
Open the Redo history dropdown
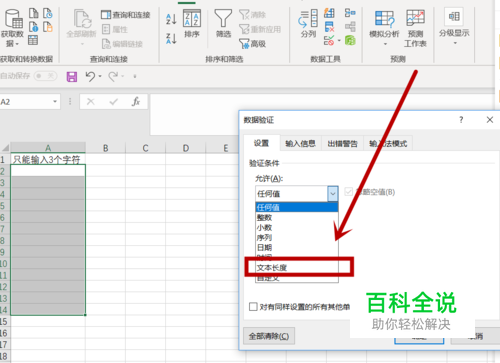coord(123,76)
